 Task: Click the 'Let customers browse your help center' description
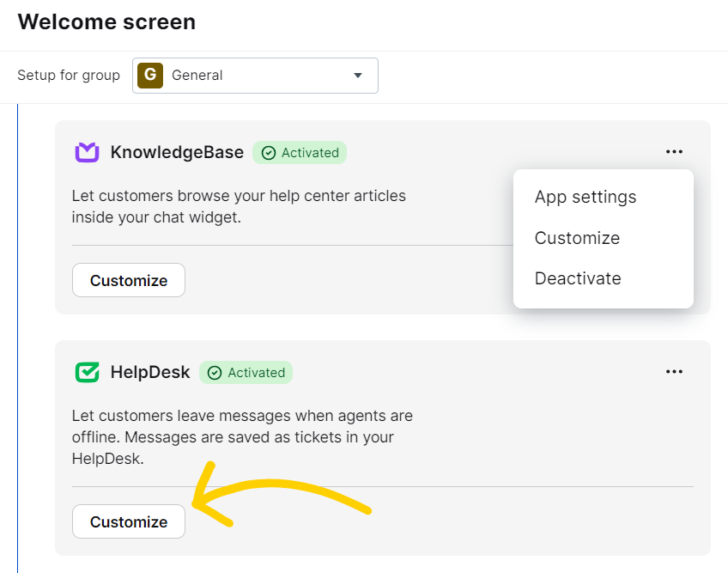(x=239, y=206)
